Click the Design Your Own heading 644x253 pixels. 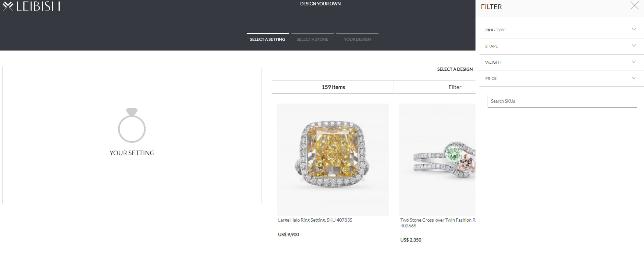pos(320,4)
